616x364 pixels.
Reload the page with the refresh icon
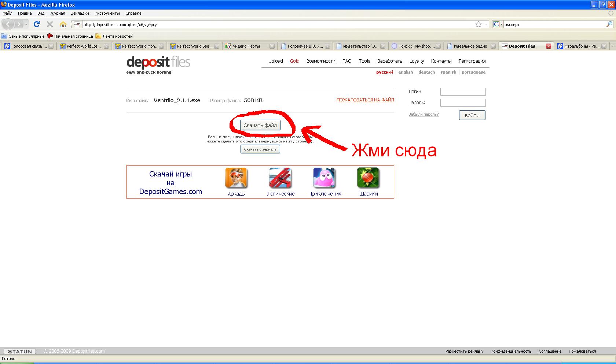click(x=37, y=24)
